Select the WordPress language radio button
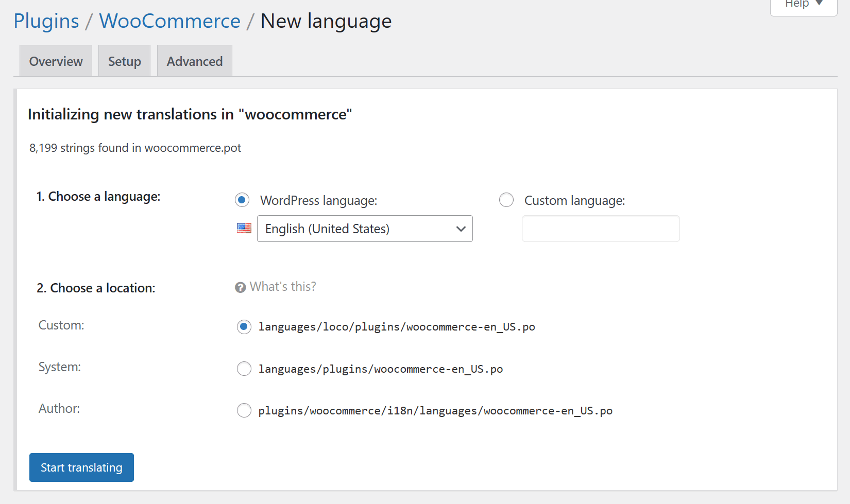Image resolution: width=850 pixels, height=504 pixels. point(242,200)
